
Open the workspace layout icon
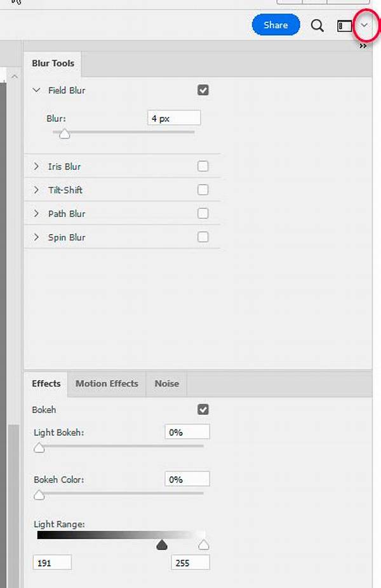point(344,26)
